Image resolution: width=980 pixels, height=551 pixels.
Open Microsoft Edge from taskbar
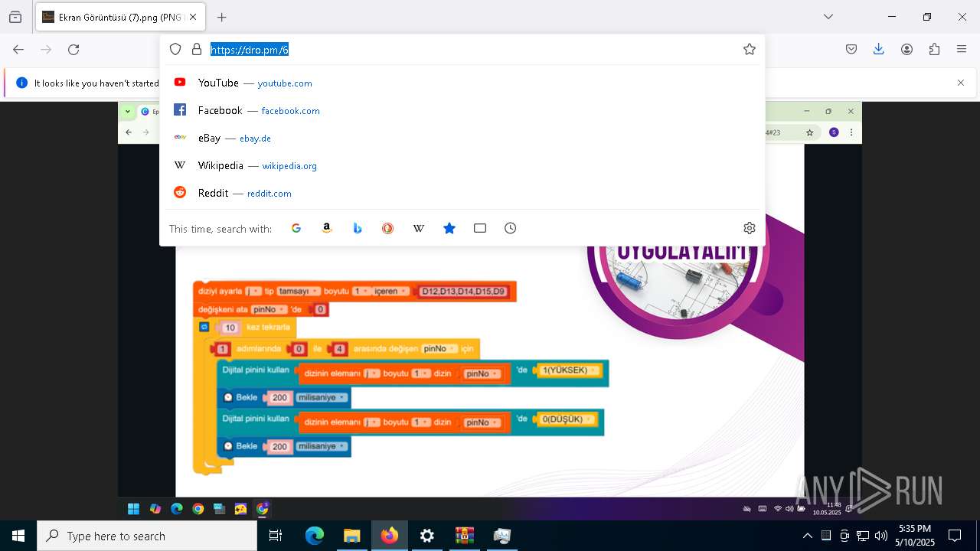[315, 536]
